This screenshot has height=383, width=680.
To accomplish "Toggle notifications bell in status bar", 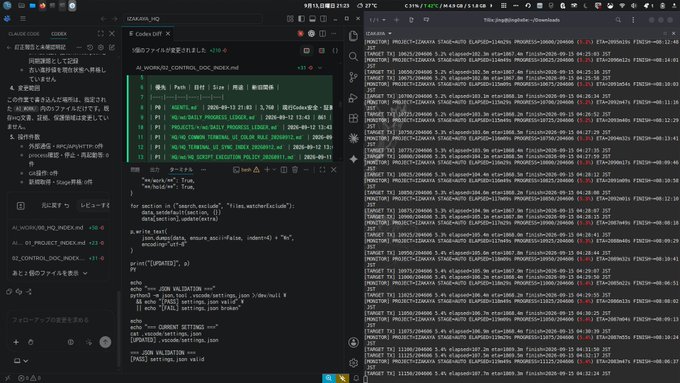I will tap(356, 378).
